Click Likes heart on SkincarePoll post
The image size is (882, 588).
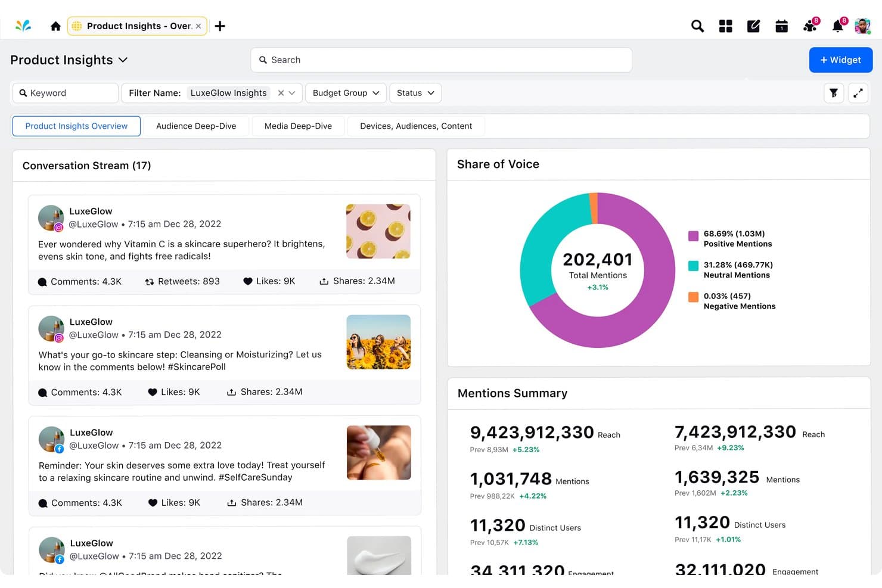(153, 392)
